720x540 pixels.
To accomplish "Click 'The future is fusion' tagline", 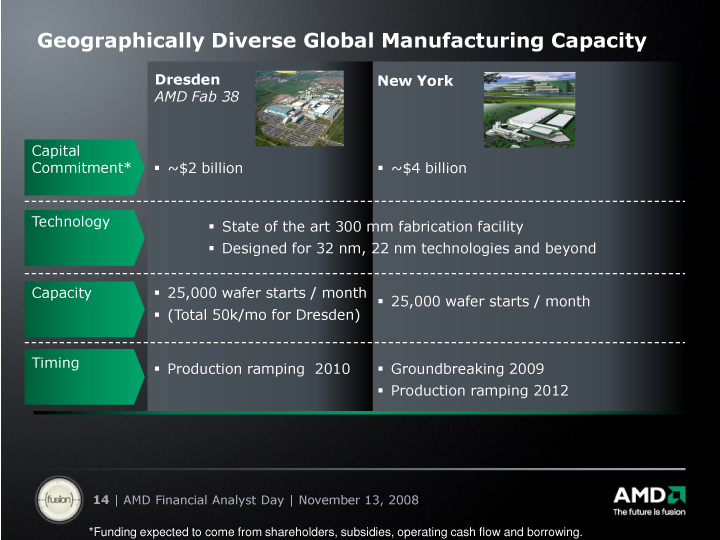I will [x=649, y=512].
